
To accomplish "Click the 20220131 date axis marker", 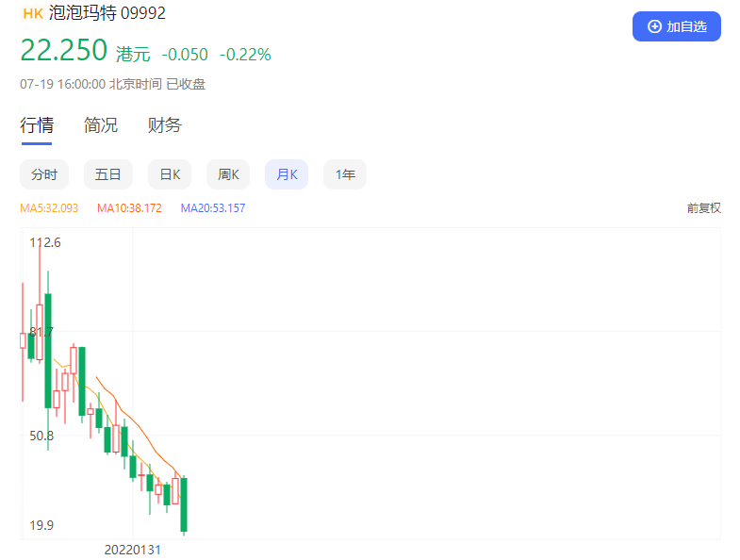I will [x=133, y=550].
